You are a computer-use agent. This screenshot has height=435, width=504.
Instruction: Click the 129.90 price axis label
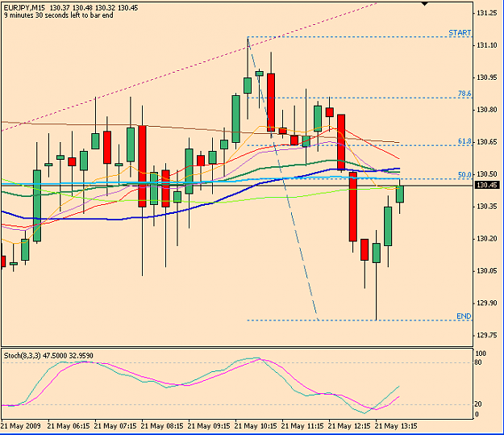(x=486, y=303)
